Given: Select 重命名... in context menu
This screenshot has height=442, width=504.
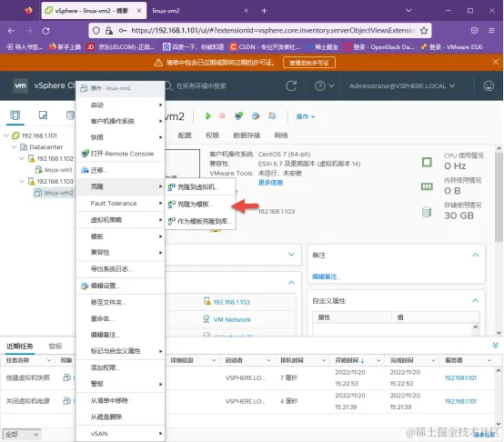Looking at the screenshot, I should [120, 318].
